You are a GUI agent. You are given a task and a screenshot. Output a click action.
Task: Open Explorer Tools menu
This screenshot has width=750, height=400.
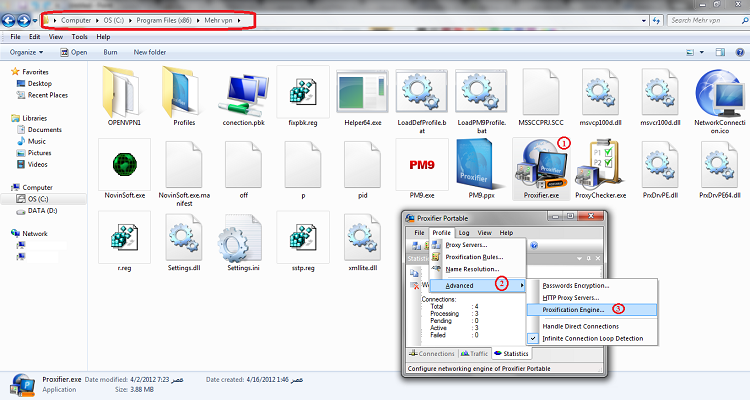(79, 36)
